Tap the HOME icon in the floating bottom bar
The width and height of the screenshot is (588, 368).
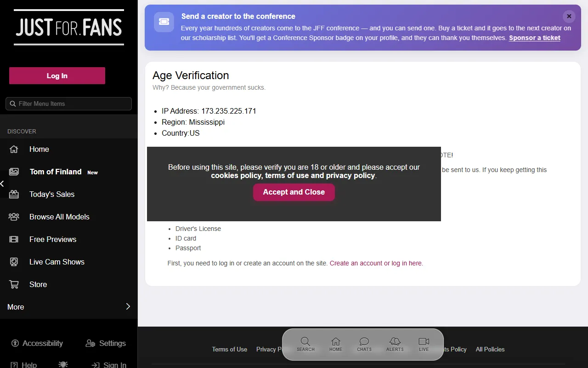tap(336, 344)
